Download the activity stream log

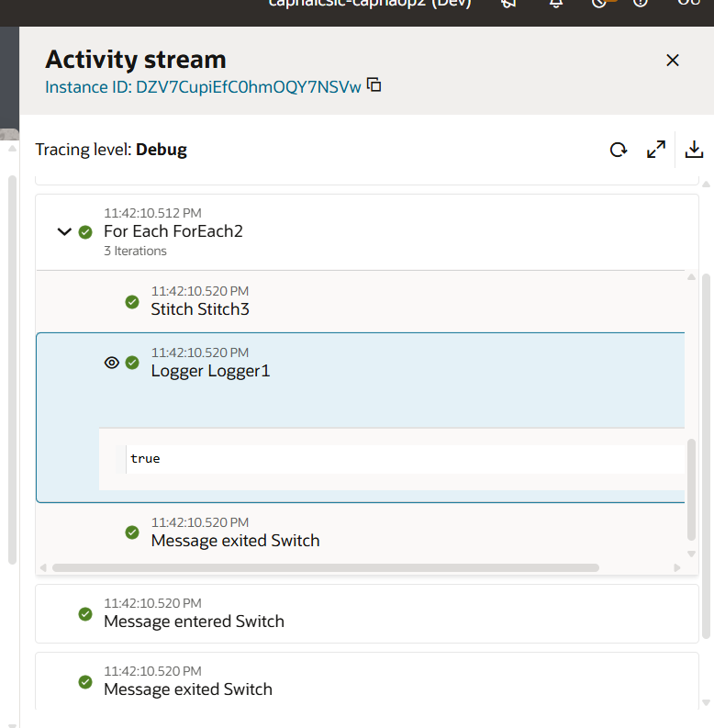(694, 150)
